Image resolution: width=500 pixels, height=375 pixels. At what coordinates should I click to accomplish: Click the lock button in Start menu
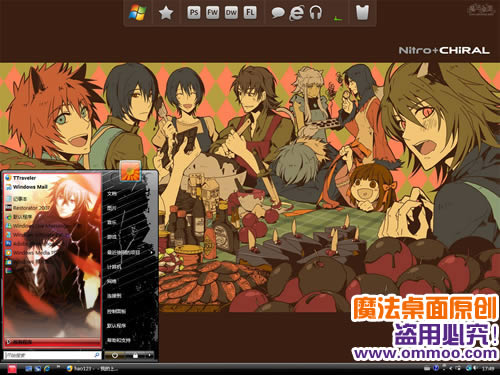coord(135,356)
